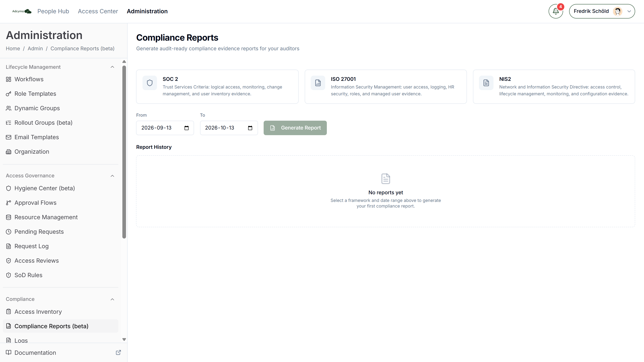Open Hygiene Center (beta)
Viewport: 644px width, 362px height.
click(61, 188)
